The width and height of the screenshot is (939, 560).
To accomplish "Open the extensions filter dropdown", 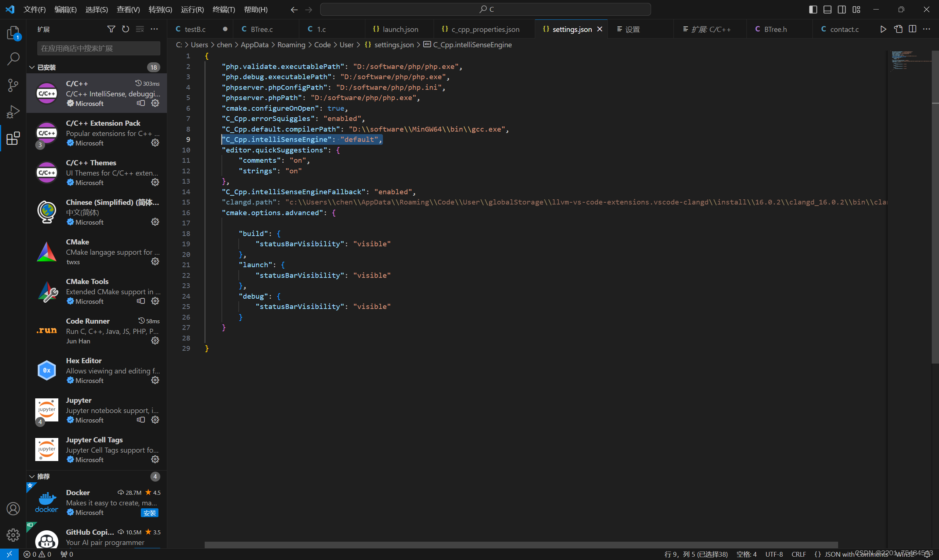I will 111,29.
